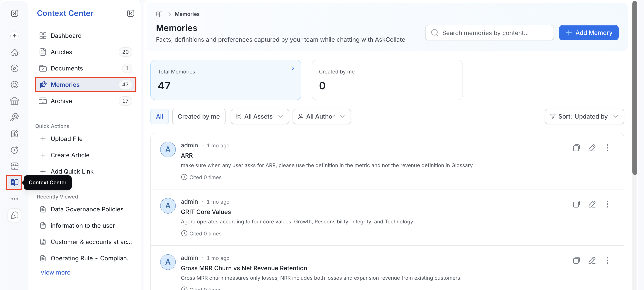The image size is (644, 290).
Task: Open the compass Discover icon
Action: 15,68
